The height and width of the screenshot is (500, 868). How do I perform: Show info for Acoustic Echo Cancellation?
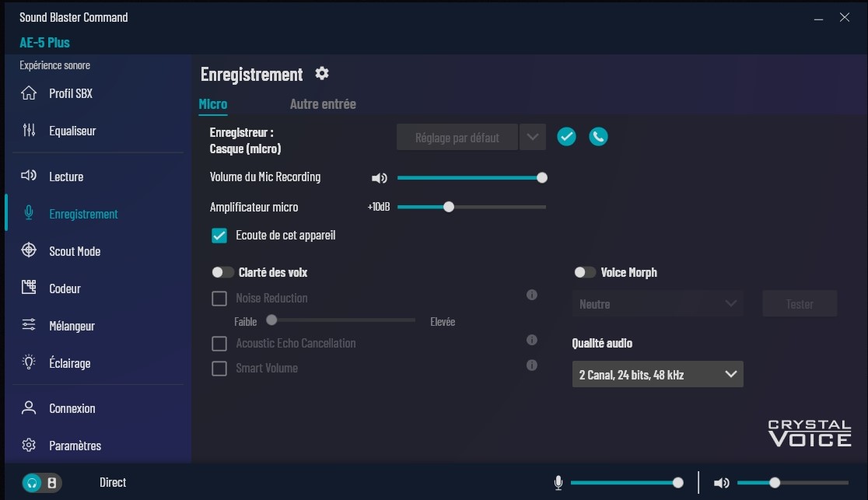532,340
